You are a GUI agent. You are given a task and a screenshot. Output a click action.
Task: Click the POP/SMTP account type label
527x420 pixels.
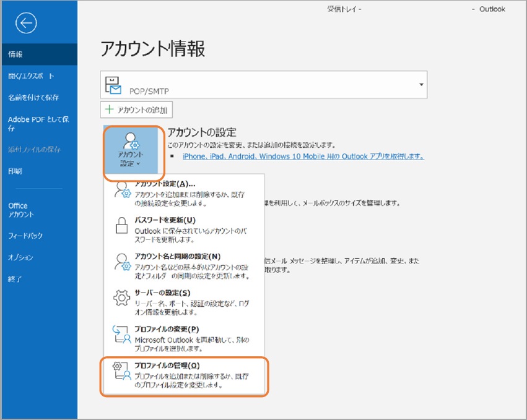coord(149,91)
